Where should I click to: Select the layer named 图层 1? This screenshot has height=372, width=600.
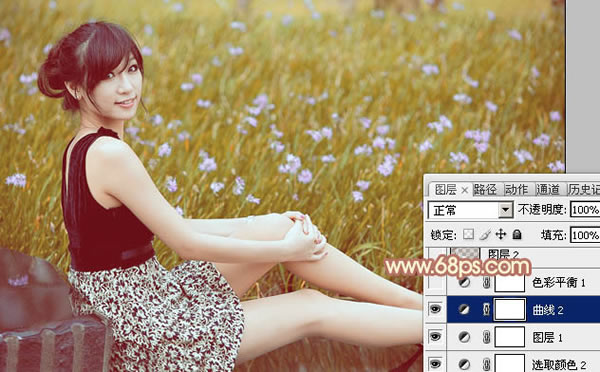(548, 337)
